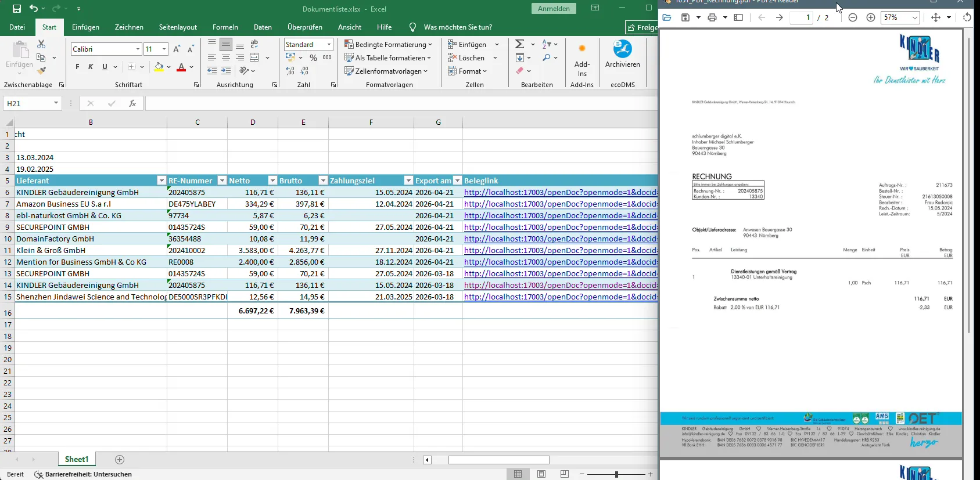This screenshot has width=980, height=480.
Task: Click the formula bar input field
Action: [x=401, y=103]
